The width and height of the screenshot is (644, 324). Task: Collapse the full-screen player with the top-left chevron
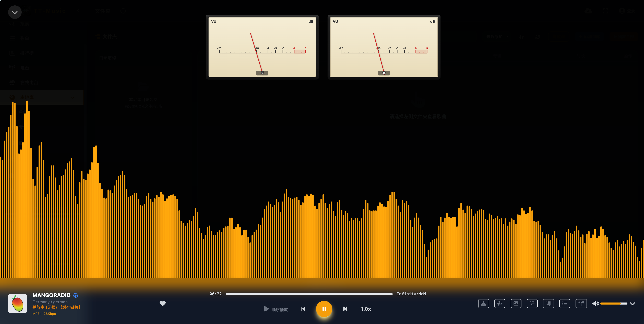pos(15,12)
